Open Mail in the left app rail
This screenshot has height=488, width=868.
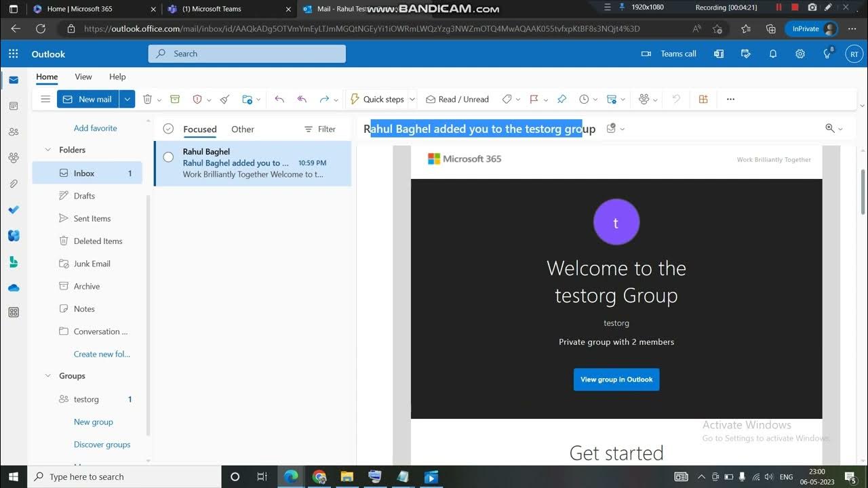pyautogui.click(x=14, y=80)
